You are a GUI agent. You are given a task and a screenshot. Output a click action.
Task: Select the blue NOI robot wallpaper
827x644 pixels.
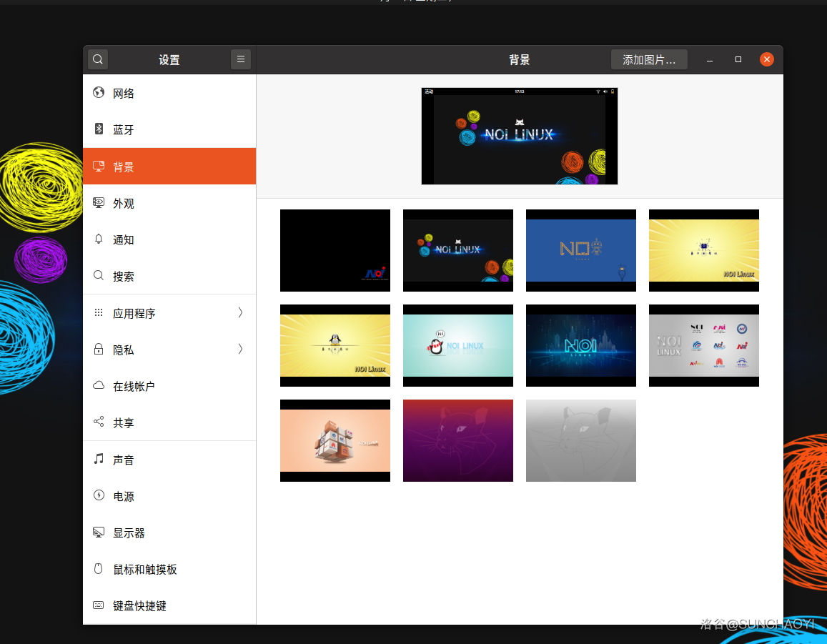click(580, 250)
